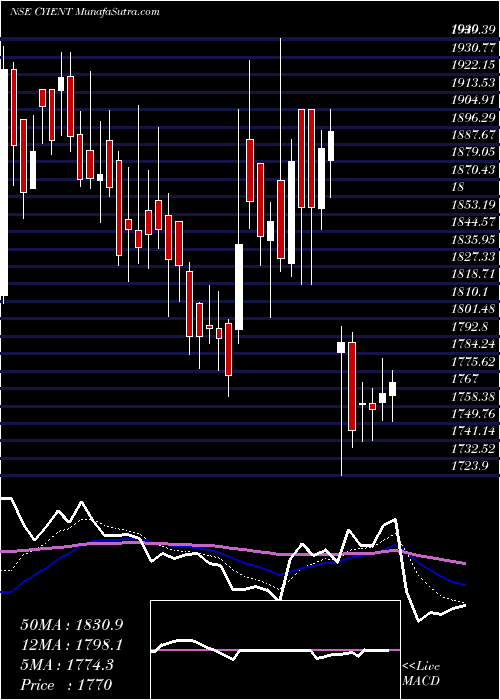The height and width of the screenshot is (700, 500).
Task: Click the 1853.19 price axis label
Action: click(473, 204)
